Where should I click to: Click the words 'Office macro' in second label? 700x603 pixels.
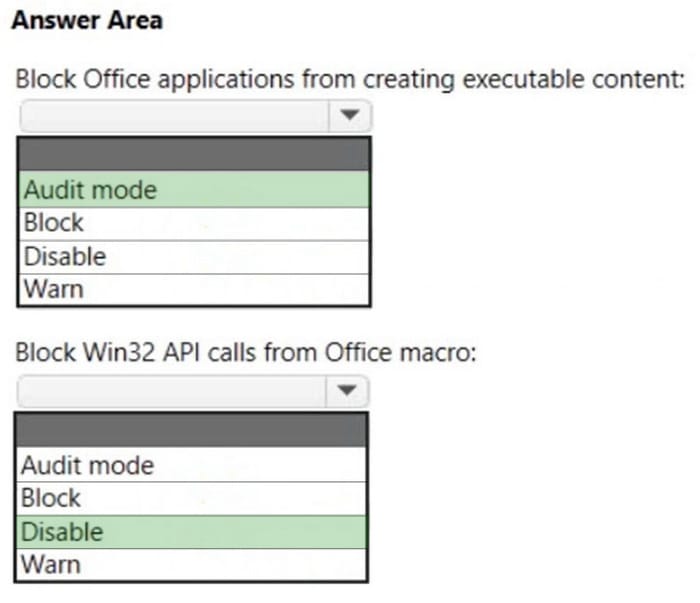point(400,353)
